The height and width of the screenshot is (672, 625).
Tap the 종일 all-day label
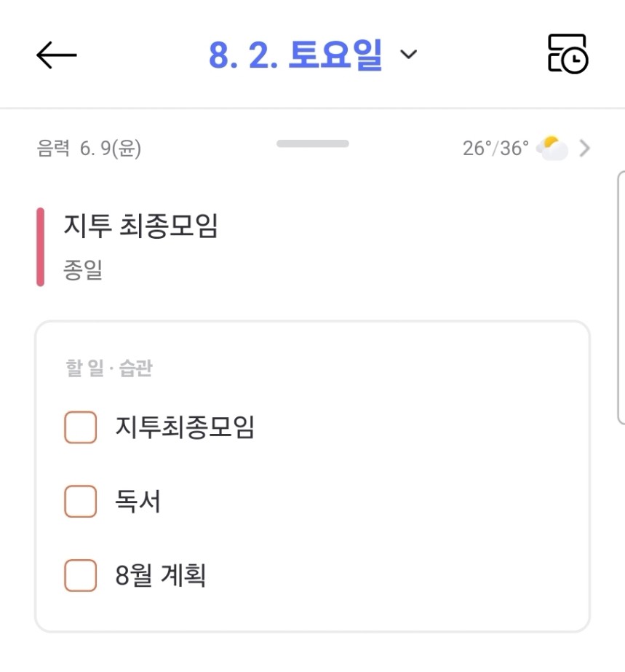pyautogui.click(x=83, y=270)
